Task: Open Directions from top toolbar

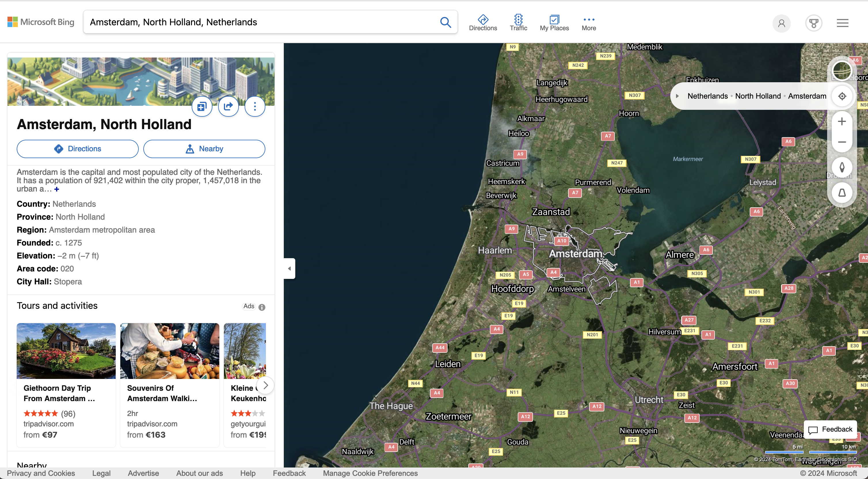Action: [x=483, y=22]
